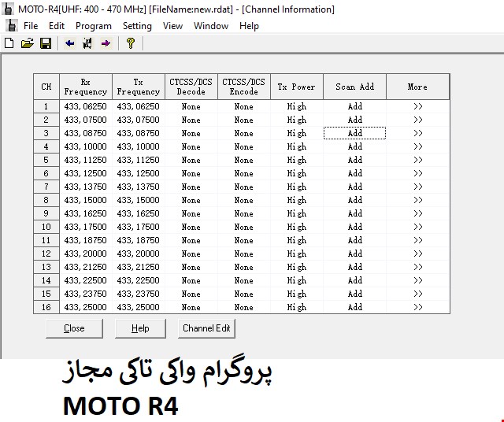Toggle Scan Add for channel 9
504x422 pixels.
coord(355,213)
